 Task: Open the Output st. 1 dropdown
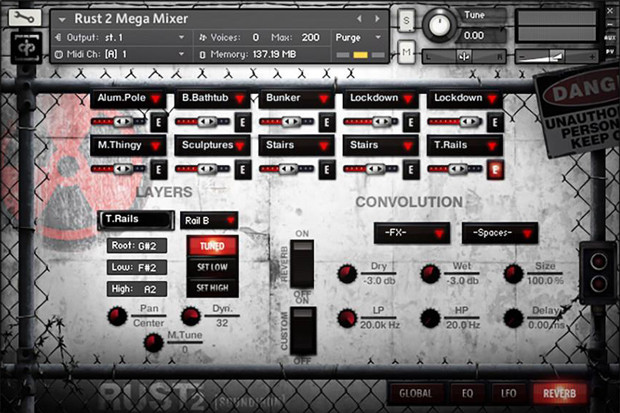(x=120, y=38)
